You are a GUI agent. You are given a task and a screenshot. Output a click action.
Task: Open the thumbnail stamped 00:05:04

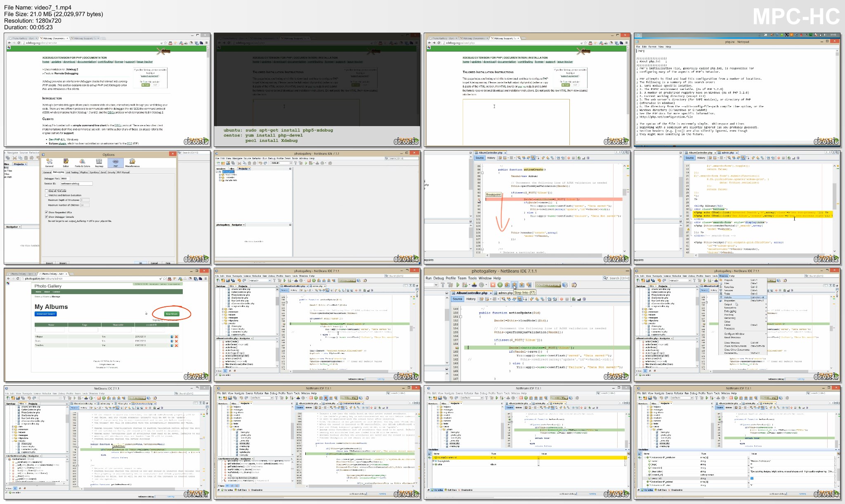pyautogui.click(x=737, y=443)
